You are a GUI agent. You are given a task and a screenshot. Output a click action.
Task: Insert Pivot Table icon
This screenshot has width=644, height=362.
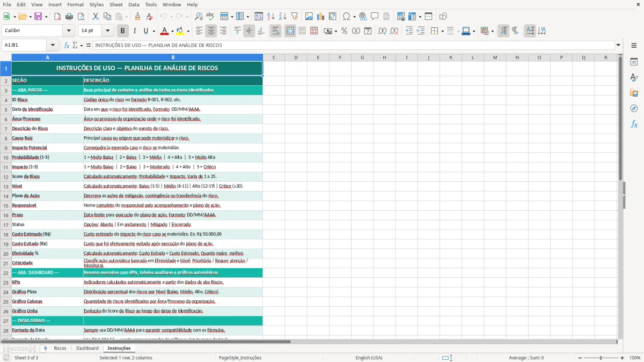click(x=333, y=17)
